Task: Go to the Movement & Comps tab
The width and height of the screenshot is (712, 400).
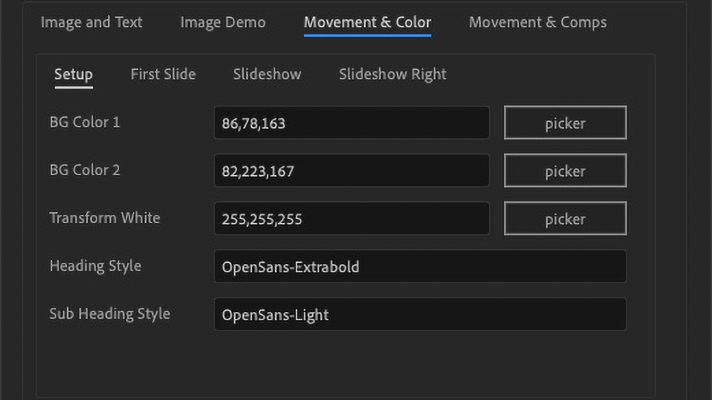Action: [x=538, y=22]
